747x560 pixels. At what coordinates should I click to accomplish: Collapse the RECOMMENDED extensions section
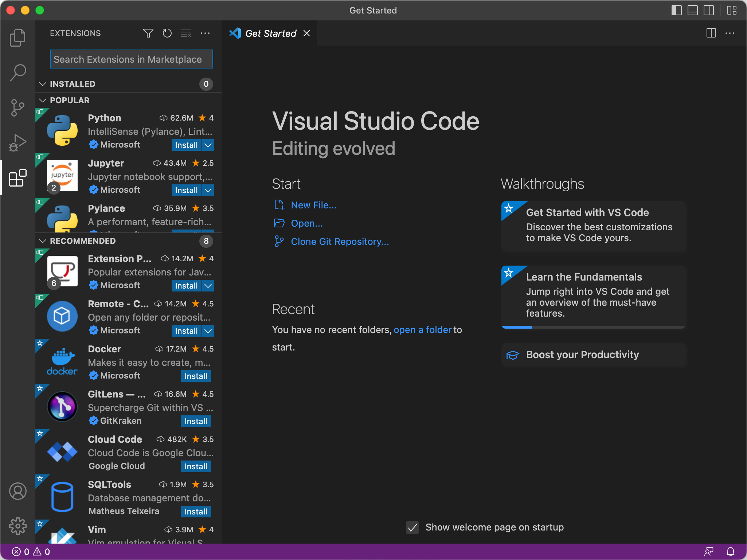43,241
